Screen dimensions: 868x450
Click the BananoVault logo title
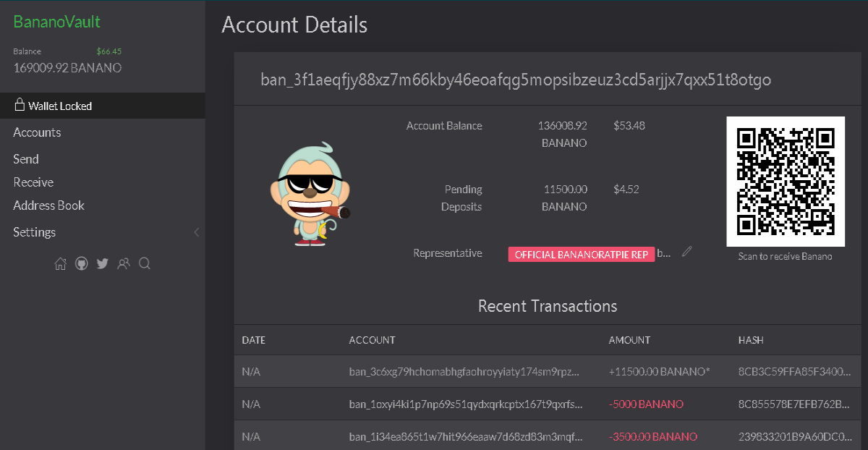click(57, 22)
